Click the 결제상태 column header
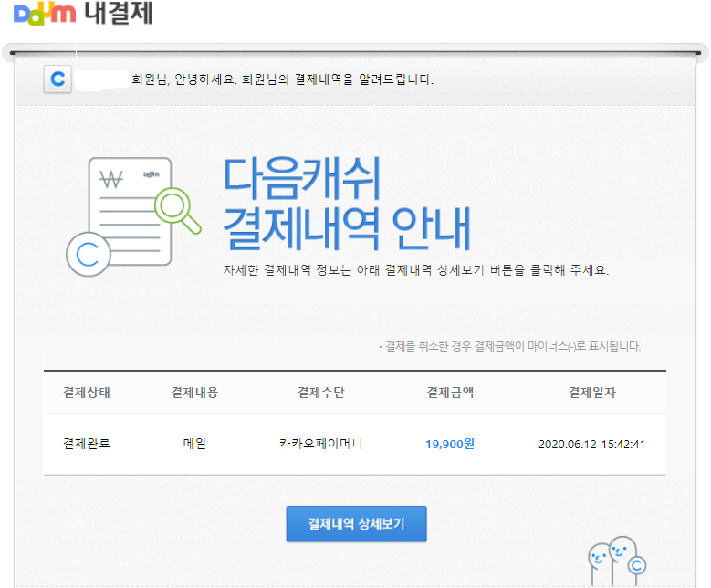Image resolution: width=711 pixels, height=588 pixels. [87, 392]
